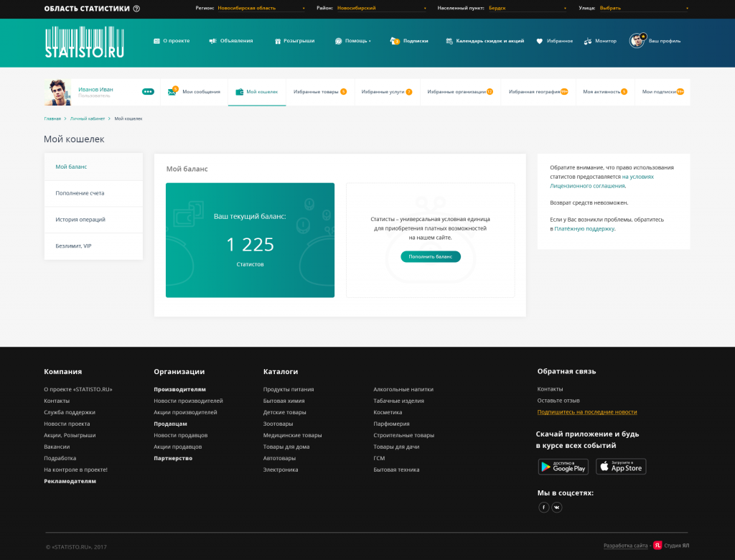The height and width of the screenshot is (560, 735).
Task: Open footer catalog Зоотовары
Action: pos(278,424)
